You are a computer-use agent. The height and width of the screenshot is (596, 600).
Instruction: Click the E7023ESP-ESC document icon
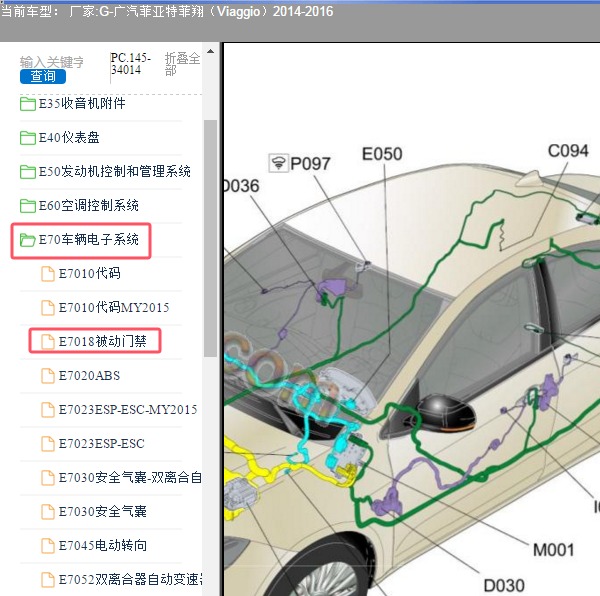[47, 444]
